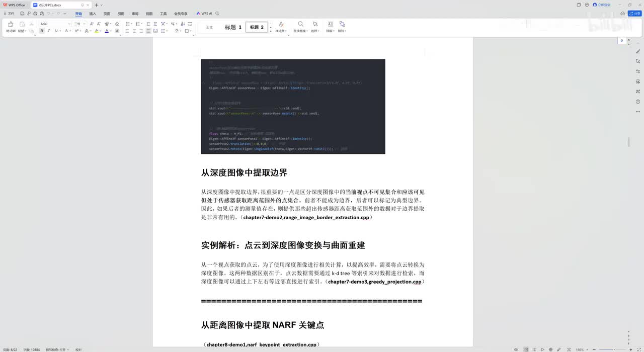Open the 视图 ribbon tab
644x352 pixels.
(x=149, y=14)
